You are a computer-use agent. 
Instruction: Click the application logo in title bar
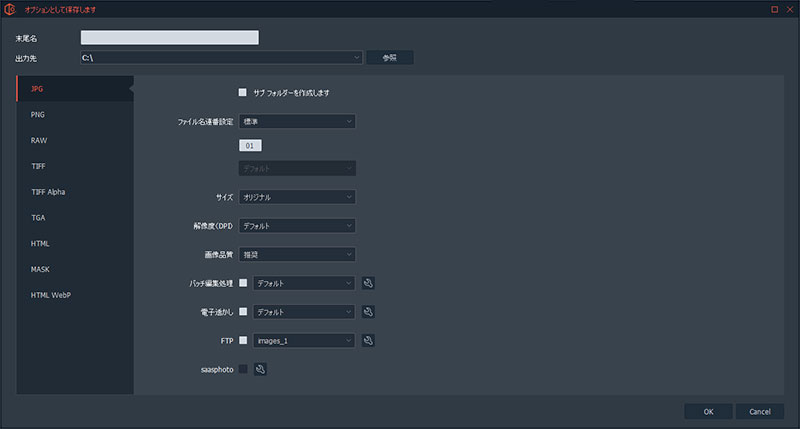point(8,9)
